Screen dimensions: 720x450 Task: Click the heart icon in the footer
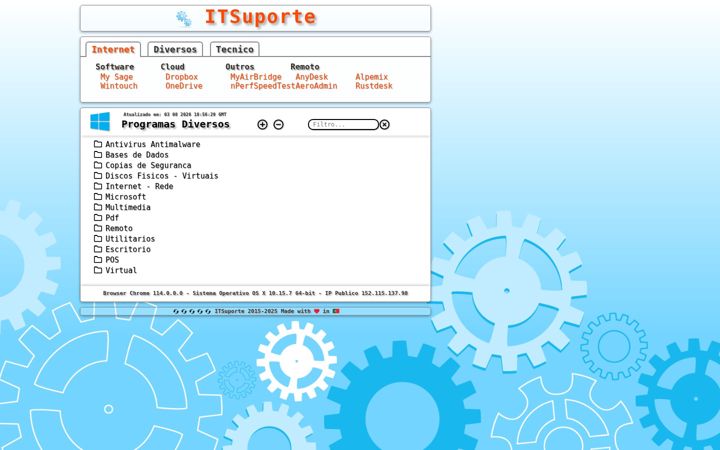tap(316, 311)
